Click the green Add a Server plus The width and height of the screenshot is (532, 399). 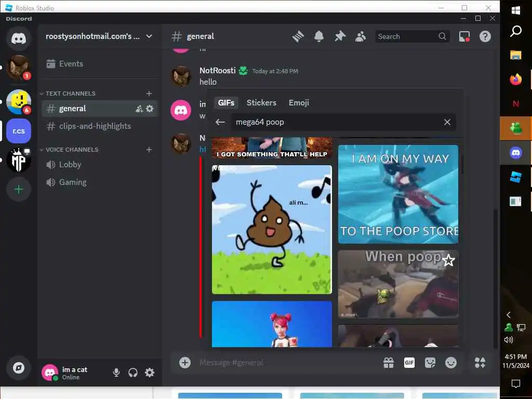(19, 189)
